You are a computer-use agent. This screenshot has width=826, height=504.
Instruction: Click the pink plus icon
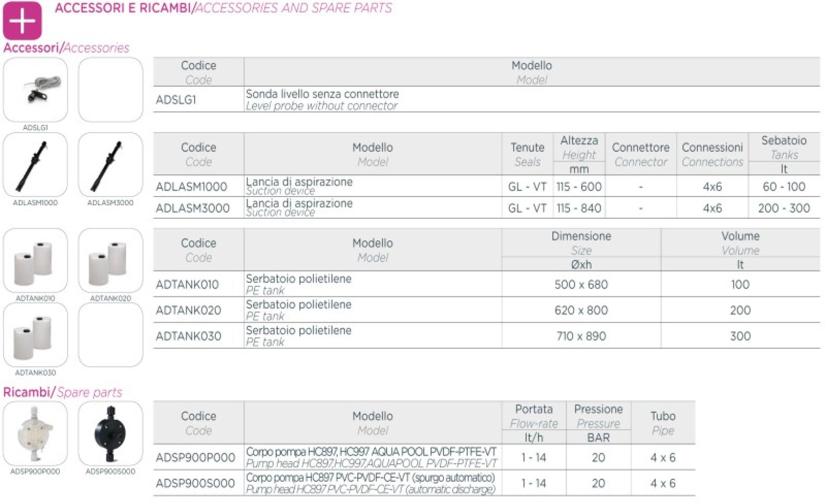[x=22, y=21]
